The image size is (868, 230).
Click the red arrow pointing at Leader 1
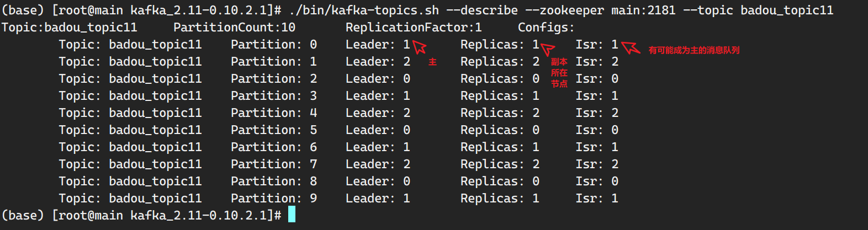click(420, 47)
